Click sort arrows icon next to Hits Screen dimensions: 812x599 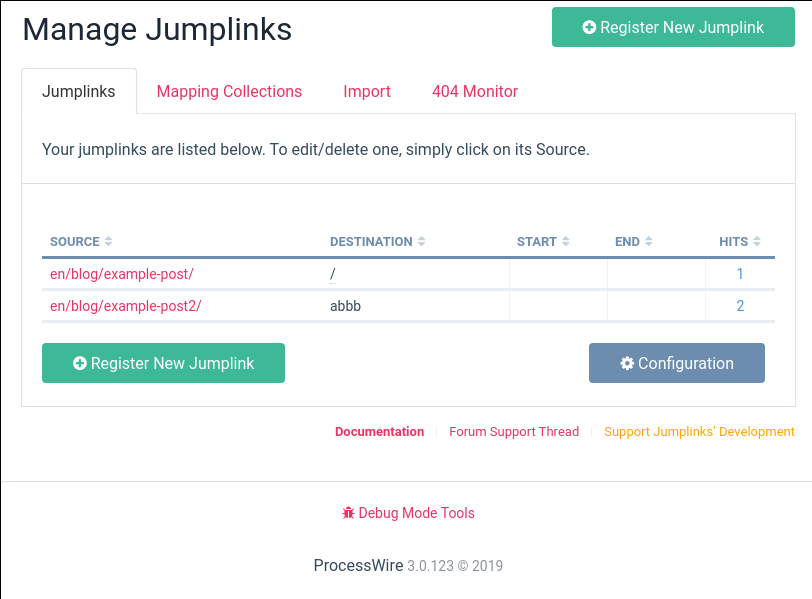pyautogui.click(x=757, y=242)
